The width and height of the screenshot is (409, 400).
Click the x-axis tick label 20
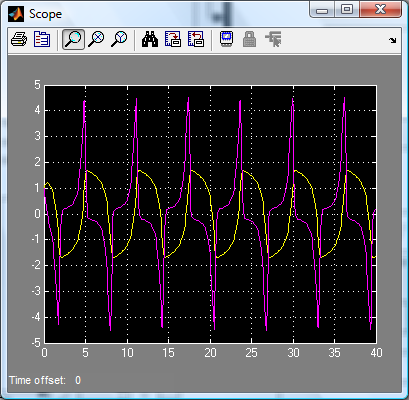click(x=210, y=353)
